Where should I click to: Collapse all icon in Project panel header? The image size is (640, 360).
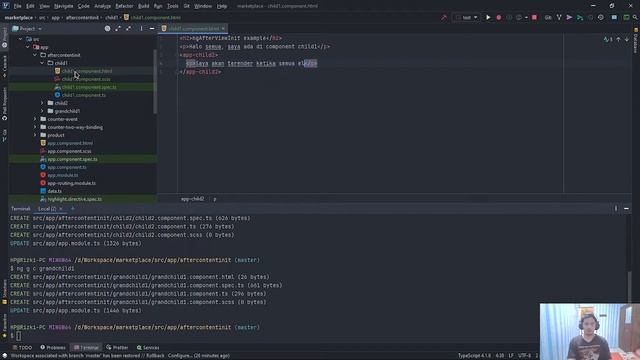[x=129, y=29]
